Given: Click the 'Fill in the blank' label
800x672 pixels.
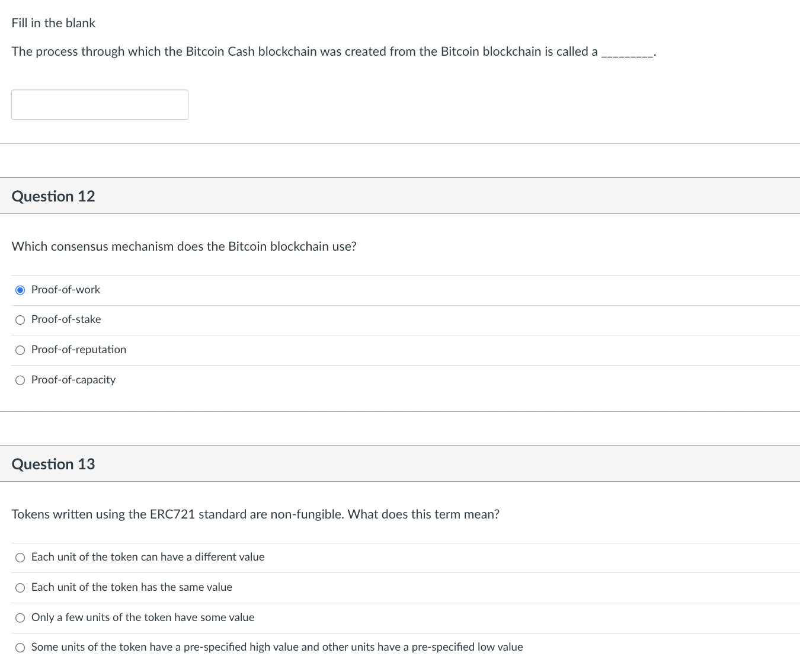Looking at the screenshot, I should point(53,23).
